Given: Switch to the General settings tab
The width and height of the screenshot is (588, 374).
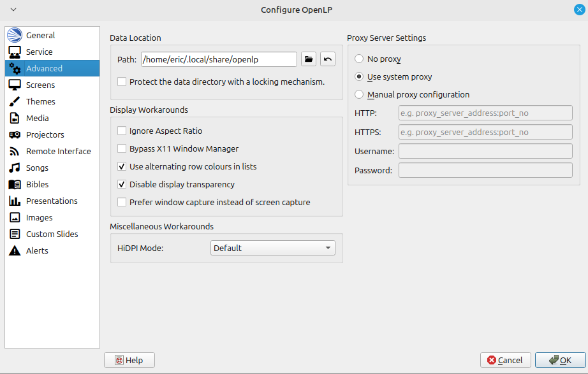Looking at the screenshot, I should [x=40, y=35].
